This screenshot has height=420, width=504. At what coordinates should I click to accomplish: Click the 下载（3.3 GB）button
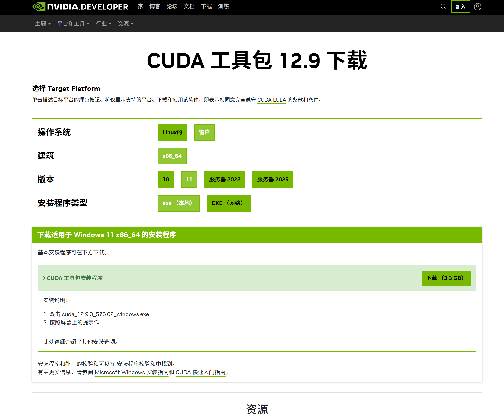446,278
